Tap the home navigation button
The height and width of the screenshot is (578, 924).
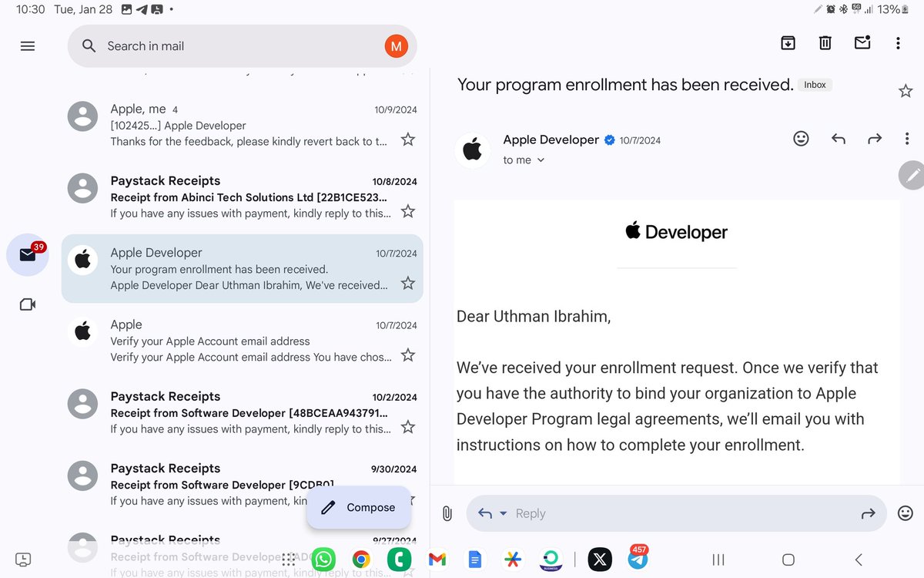[x=788, y=560]
